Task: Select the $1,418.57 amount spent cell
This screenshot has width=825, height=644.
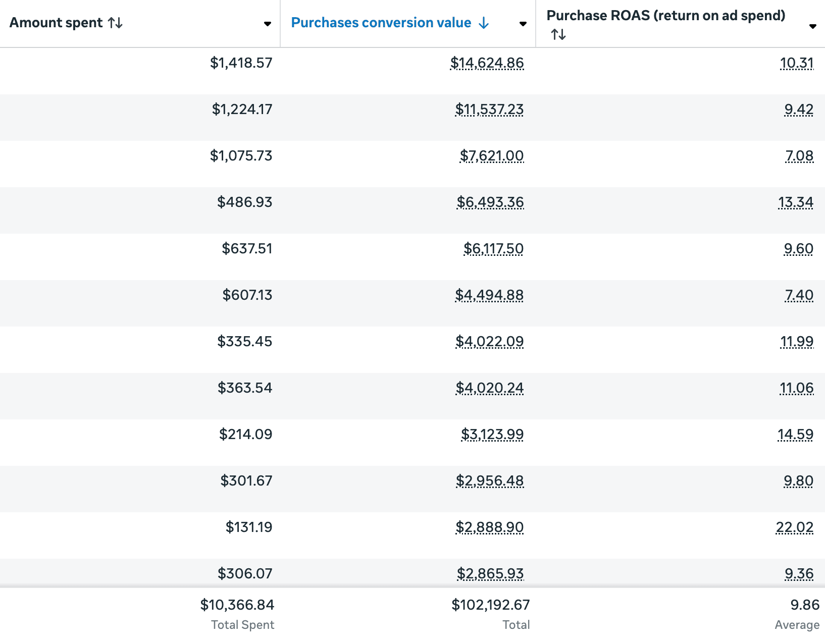Action: coord(241,63)
